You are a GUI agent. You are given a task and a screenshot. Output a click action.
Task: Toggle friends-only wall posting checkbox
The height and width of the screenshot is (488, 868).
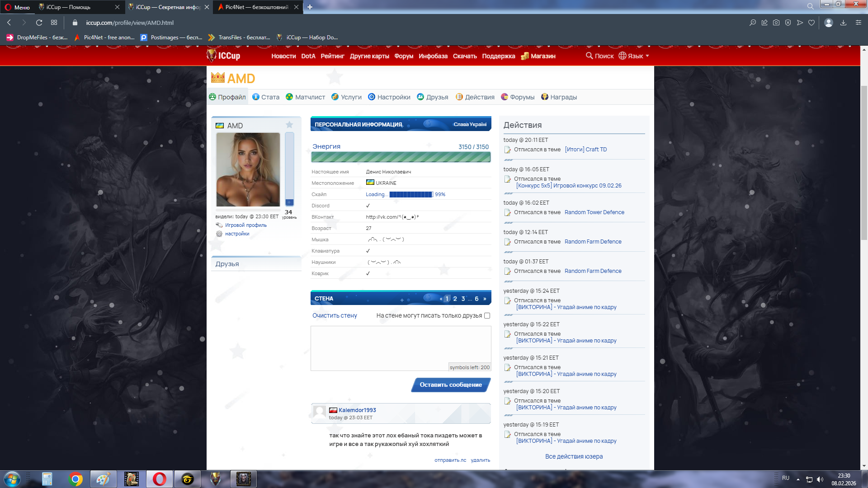(487, 316)
